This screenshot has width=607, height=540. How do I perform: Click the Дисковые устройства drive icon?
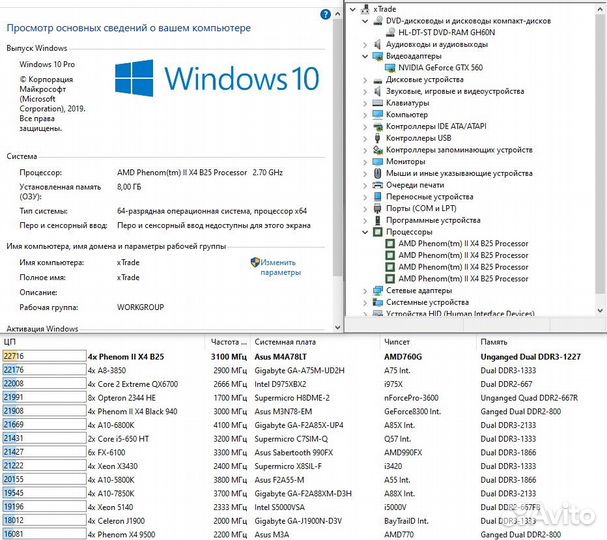point(377,80)
